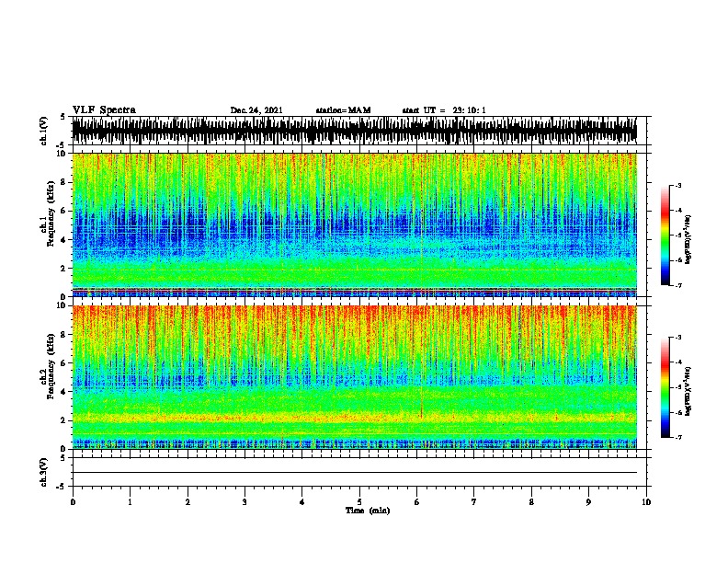Click the ch.1(V) waveform strip at top
Viewport: 728px width, 563px height.
click(354, 131)
